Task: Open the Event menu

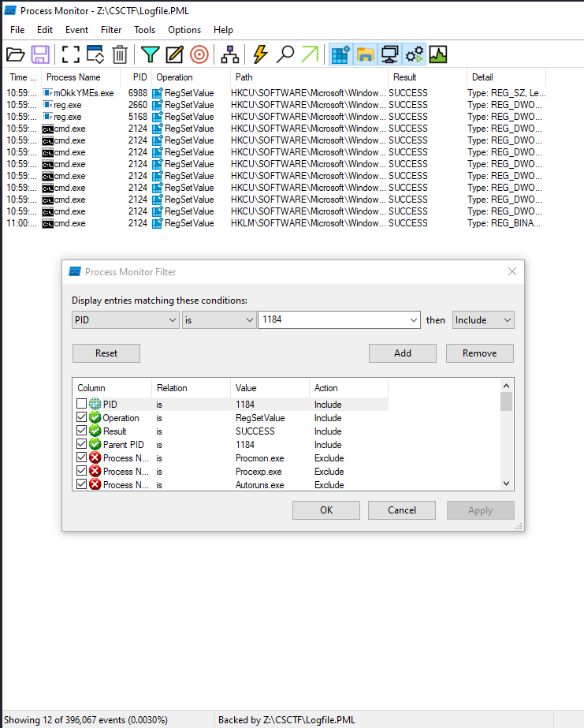Action: pyautogui.click(x=76, y=30)
